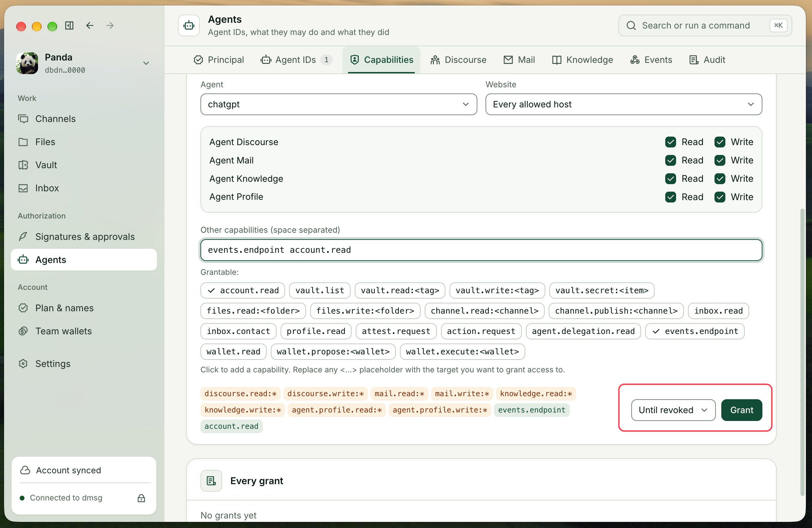Uncheck Agent Discourse Write
This screenshot has height=528, width=812.
[720, 142]
